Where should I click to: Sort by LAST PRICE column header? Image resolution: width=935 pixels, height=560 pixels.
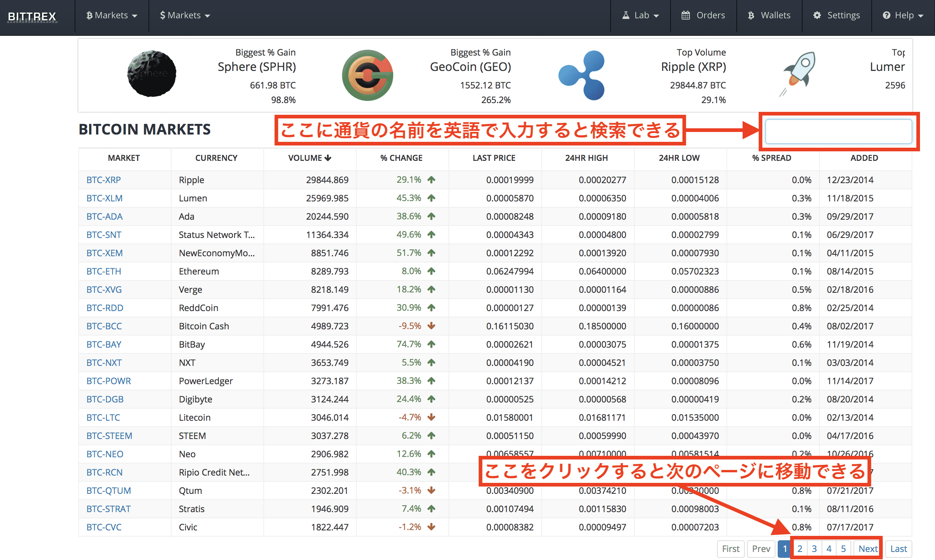[494, 158]
